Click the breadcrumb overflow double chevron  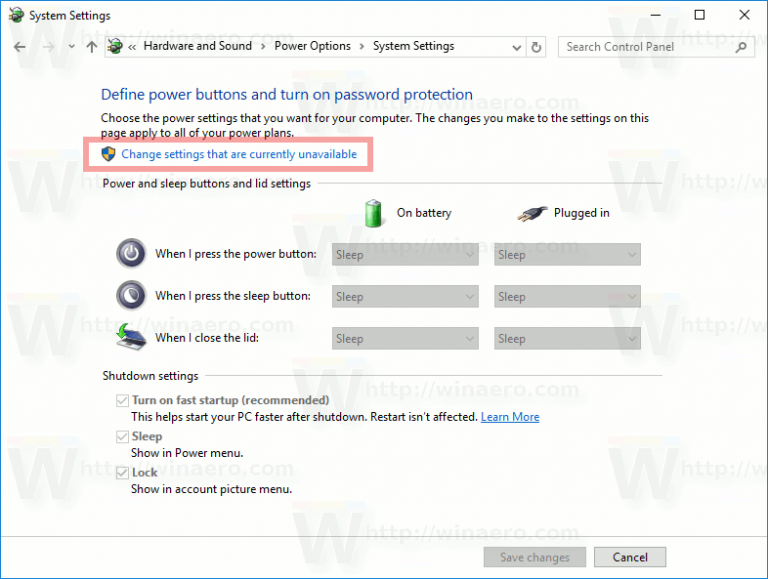click(132, 47)
